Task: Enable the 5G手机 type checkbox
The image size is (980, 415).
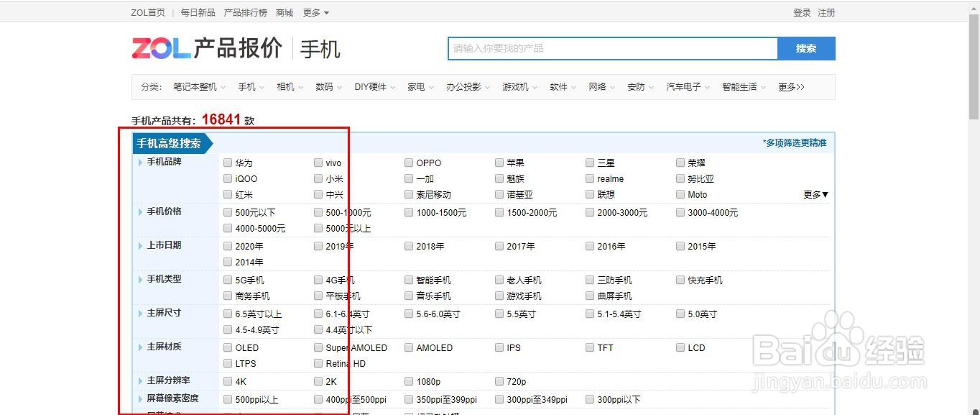Action: coord(227,280)
